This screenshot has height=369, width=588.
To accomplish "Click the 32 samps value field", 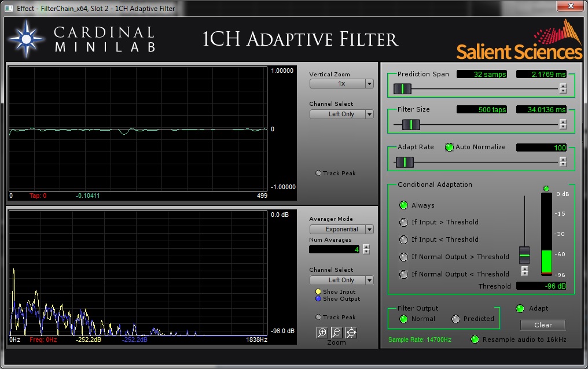I will point(482,74).
